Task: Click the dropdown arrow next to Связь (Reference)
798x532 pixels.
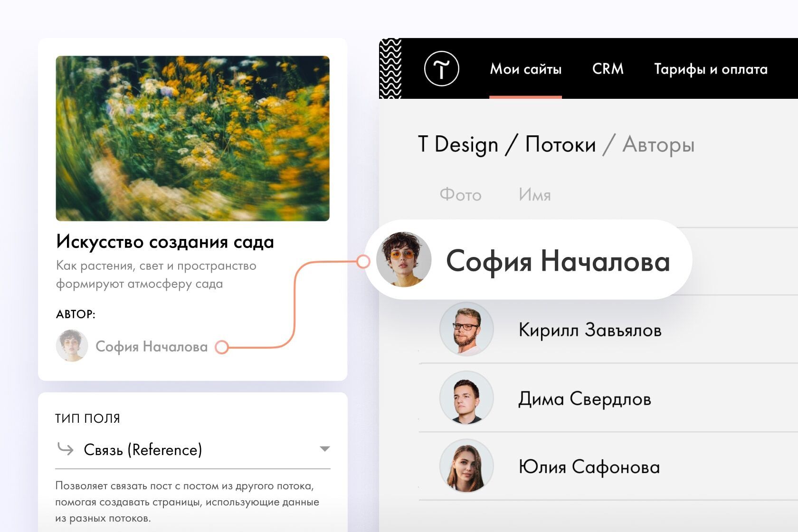Action: tap(325, 449)
